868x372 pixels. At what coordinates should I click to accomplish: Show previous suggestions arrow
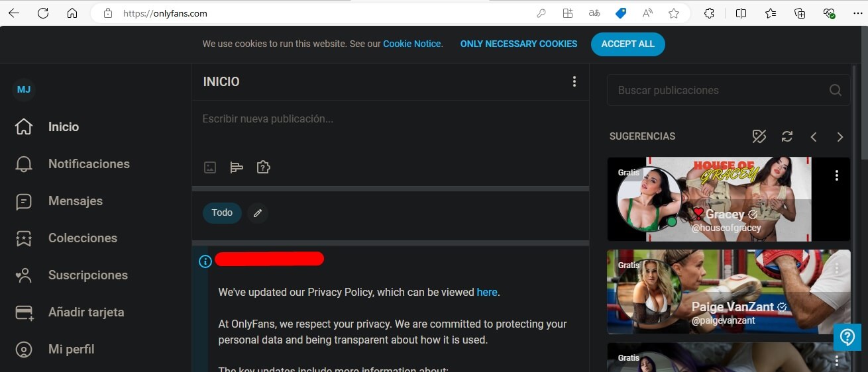click(x=814, y=136)
